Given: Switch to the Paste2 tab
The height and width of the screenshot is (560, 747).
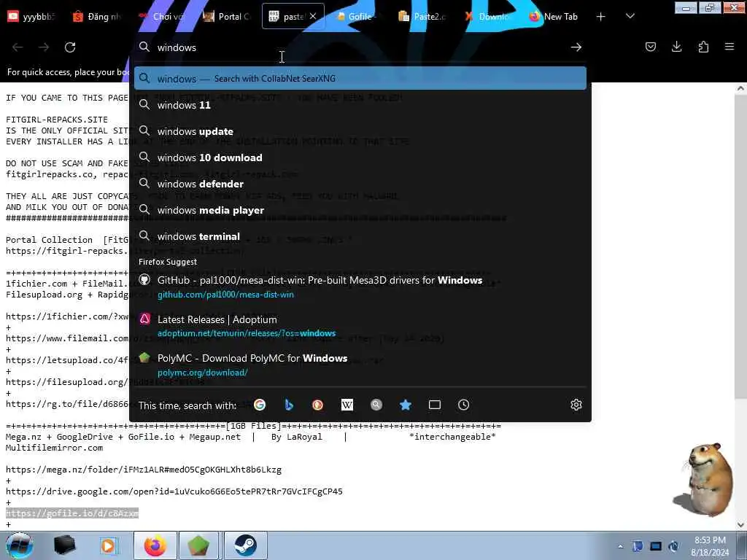Looking at the screenshot, I should [x=422, y=16].
